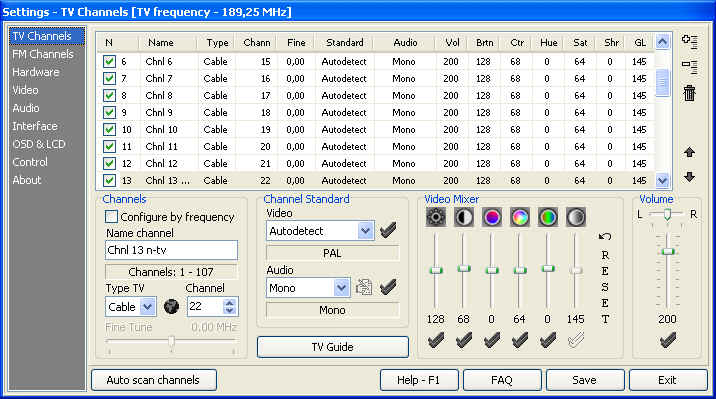This screenshot has height=399, width=716.
Task: Open the Type TV Cable dropdown
Action: point(147,306)
